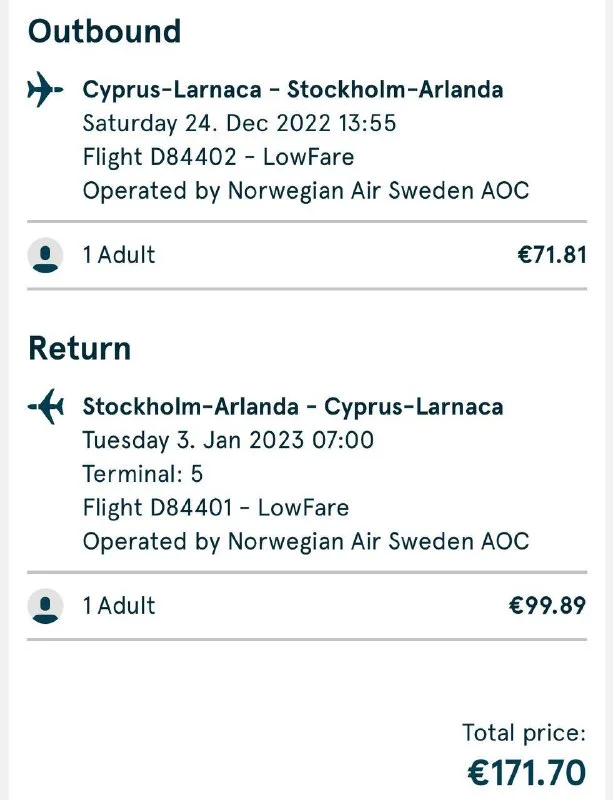Click the outbound 1 Adult label
The image size is (613, 800).
coord(119,255)
